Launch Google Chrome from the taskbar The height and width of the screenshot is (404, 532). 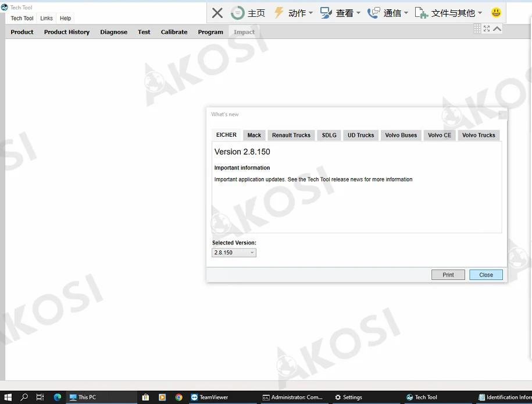tap(179, 397)
